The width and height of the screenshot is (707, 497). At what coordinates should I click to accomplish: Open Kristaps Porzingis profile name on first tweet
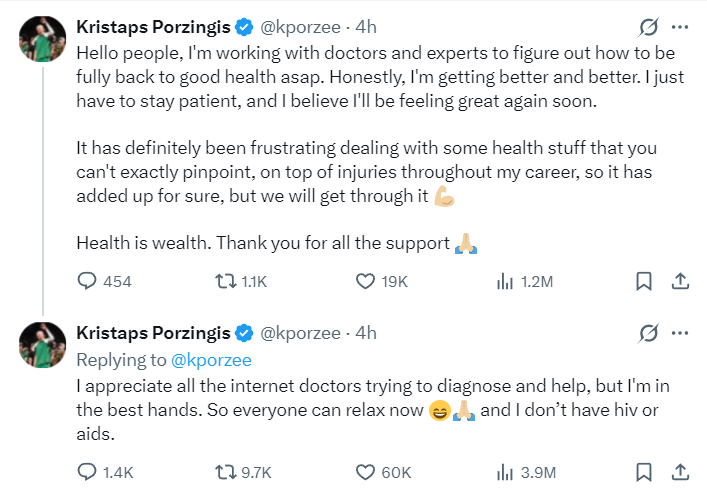153,27
